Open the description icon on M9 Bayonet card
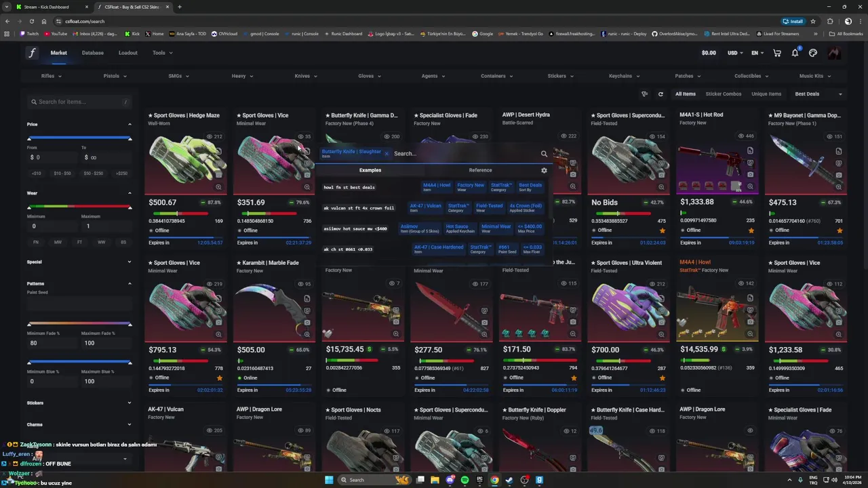This screenshot has width=868, height=488. 839,151
